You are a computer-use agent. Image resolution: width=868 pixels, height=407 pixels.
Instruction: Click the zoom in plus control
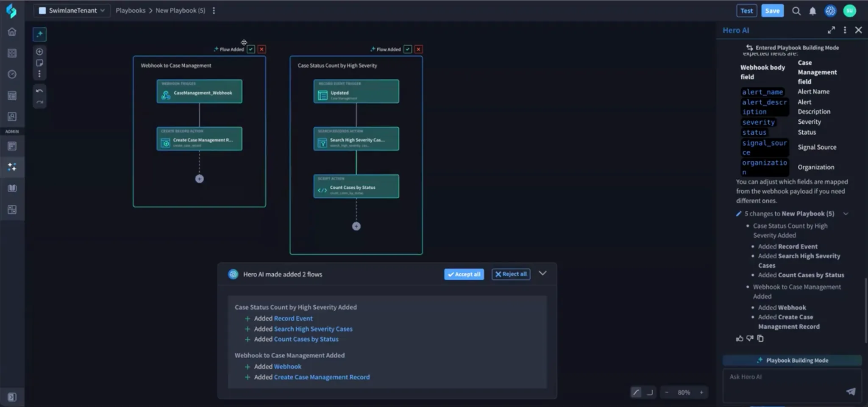pos(701,392)
